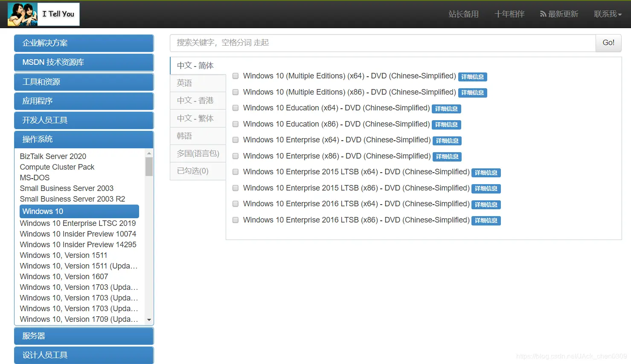Expand the MSDN 技术资源库 category

[84, 62]
